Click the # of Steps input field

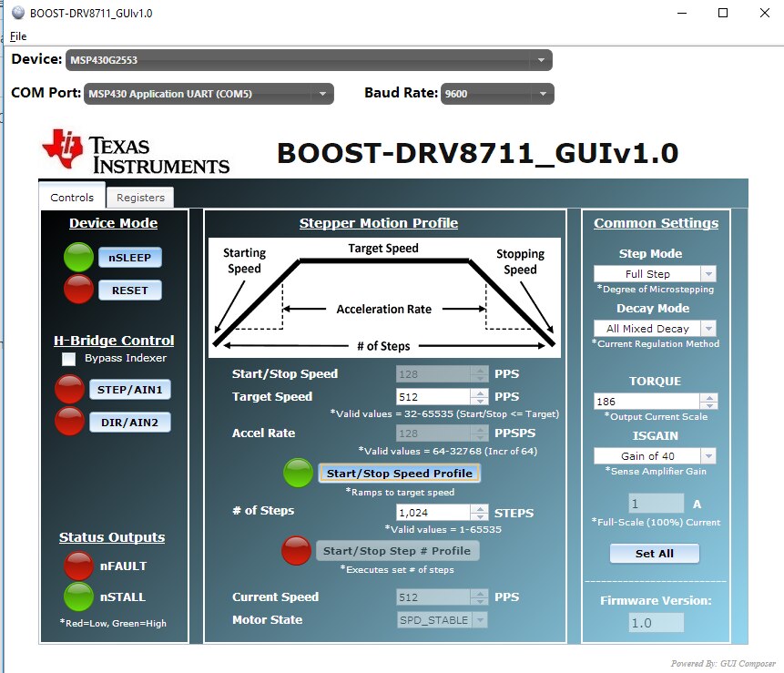[433, 512]
